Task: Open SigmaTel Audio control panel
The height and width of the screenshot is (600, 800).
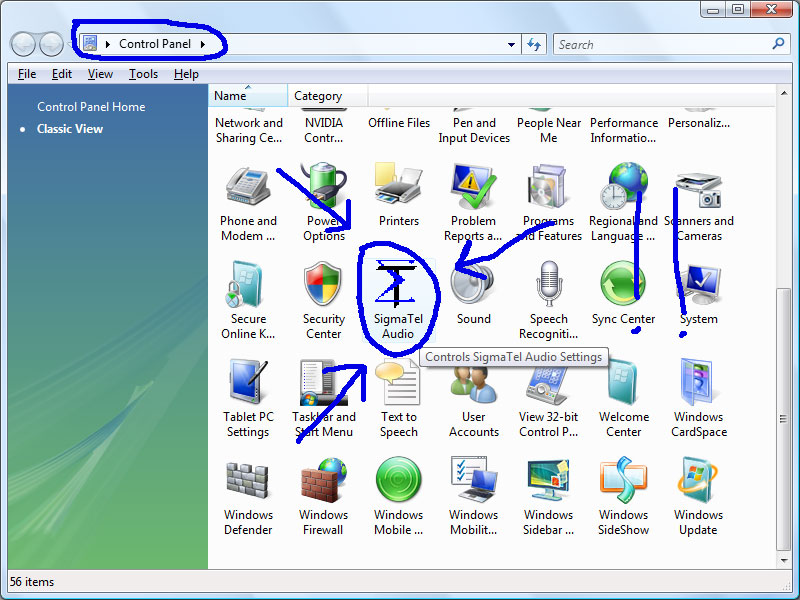Action: click(398, 301)
